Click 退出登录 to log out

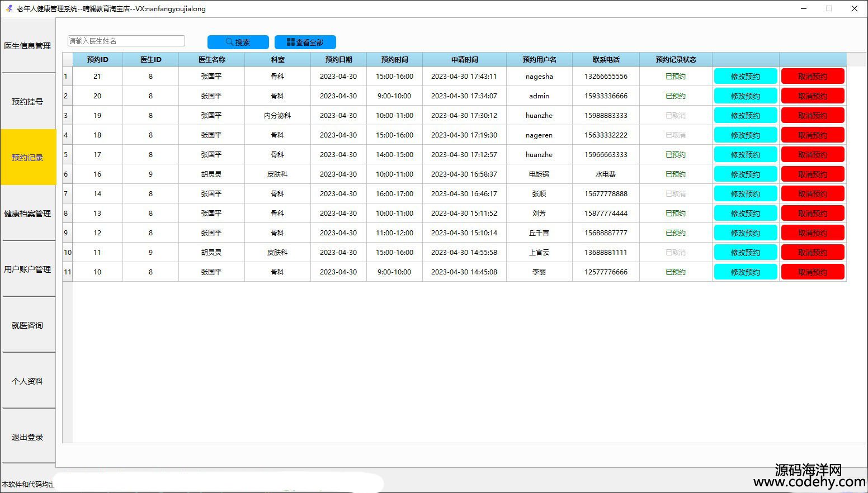tap(28, 437)
